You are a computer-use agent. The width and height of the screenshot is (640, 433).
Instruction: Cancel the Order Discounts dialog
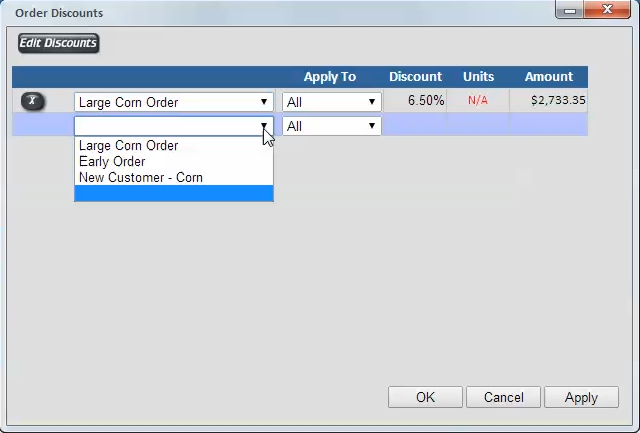click(x=503, y=397)
